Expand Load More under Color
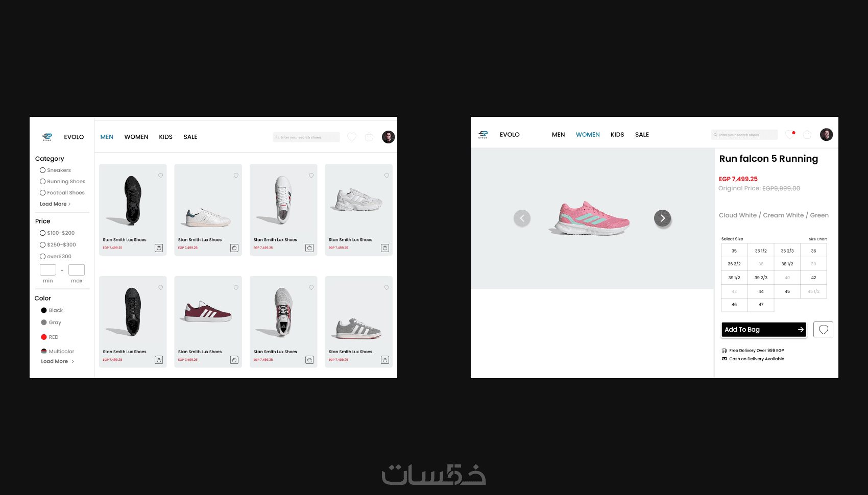 [x=57, y=361]
